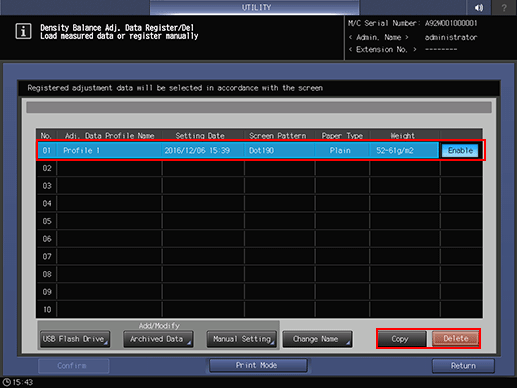
Task: Open the Manual Setting option
Action: click(241, 339)
